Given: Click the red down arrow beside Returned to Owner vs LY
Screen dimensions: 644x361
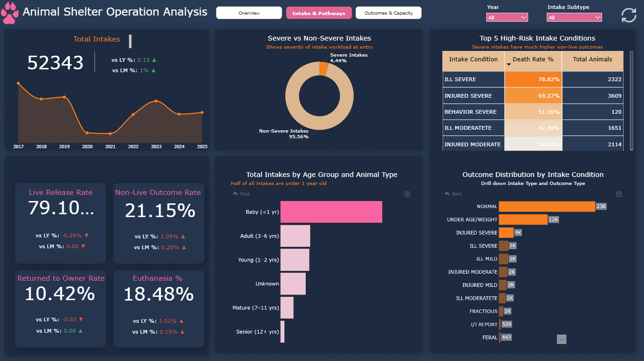Looking at the screenshot, I should (x=81, y=319).
